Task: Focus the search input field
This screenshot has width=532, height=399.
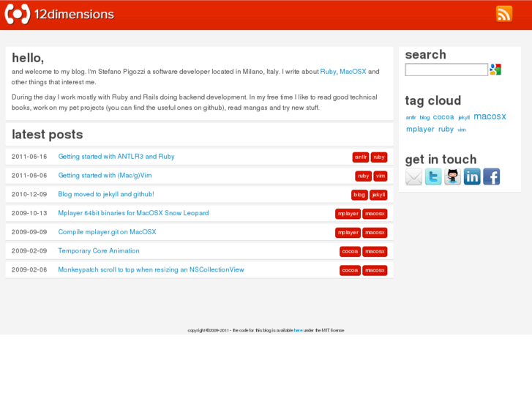Action: pos(446,70)
